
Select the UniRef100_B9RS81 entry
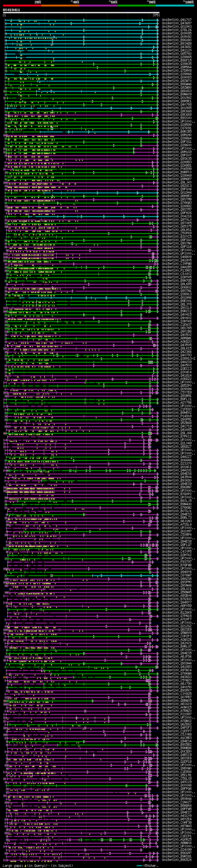[x=176, y=857]
